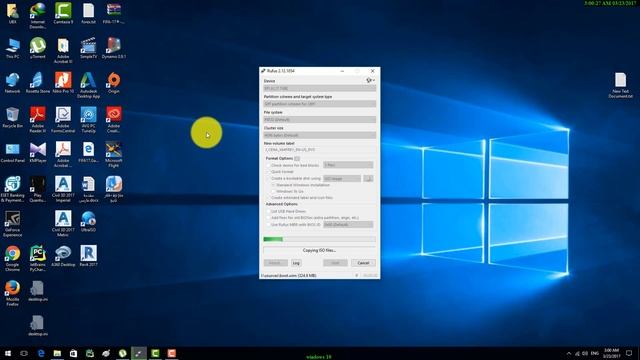This screenshot has width=640, height=360.
Task: Open the Microsoft Flight shortcut
Action: click(x=114, y=155)
